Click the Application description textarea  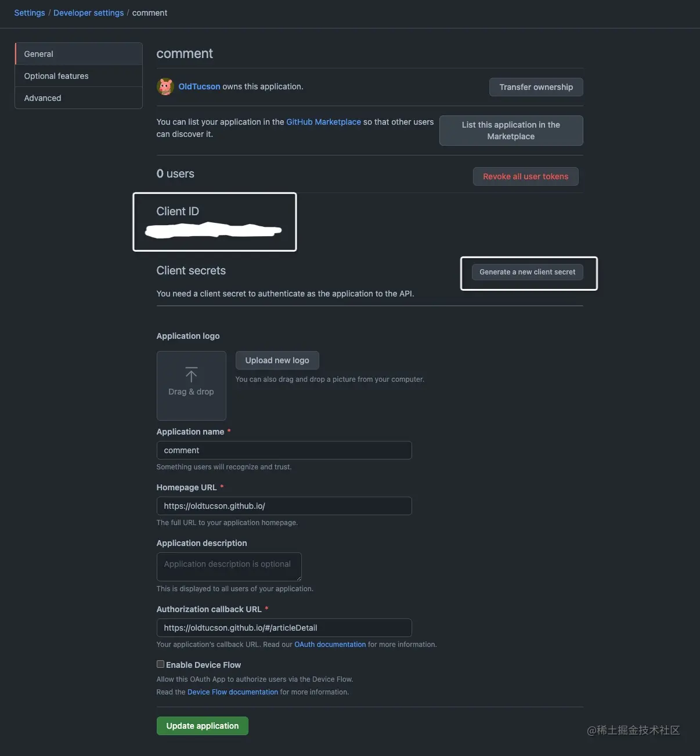coord(229,567)
